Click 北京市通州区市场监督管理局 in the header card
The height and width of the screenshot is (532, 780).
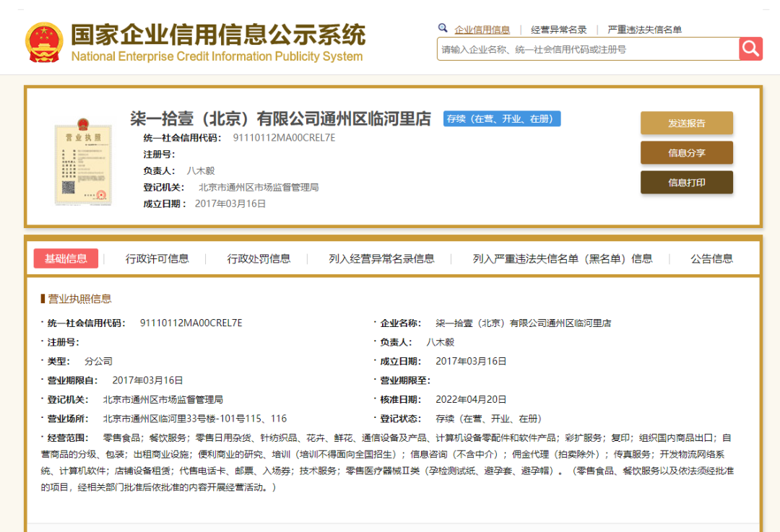pos(259,188)
